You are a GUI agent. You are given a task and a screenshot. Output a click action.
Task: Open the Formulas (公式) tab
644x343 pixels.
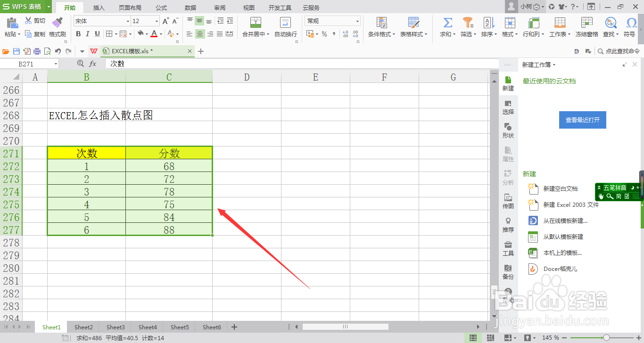[161, 8]
